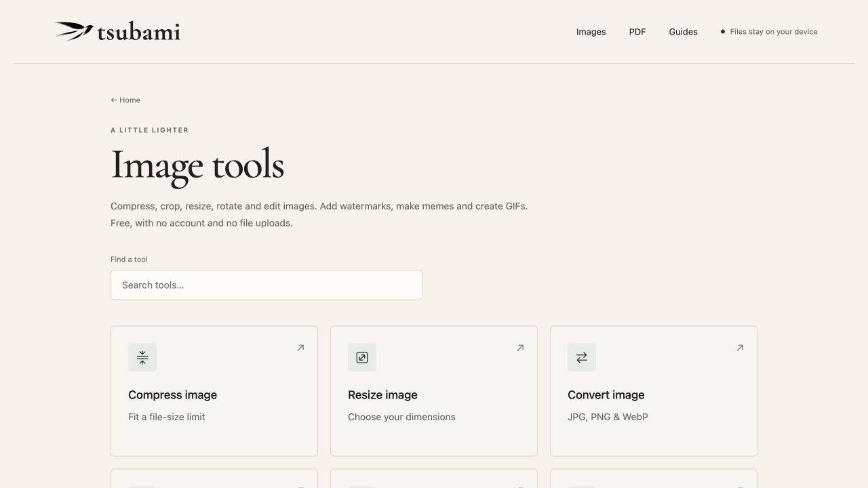868x488 pixels.
Task: Focus the Search tools field
Action: (x=267, y=285)
